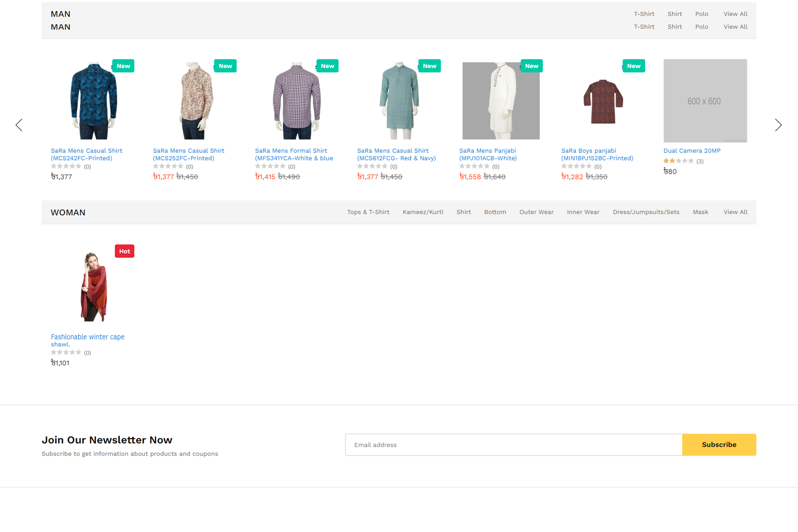Viewport: 798px width, 532px height.
Task: Open the Outer Wear category tab
Action: point(536,212)
